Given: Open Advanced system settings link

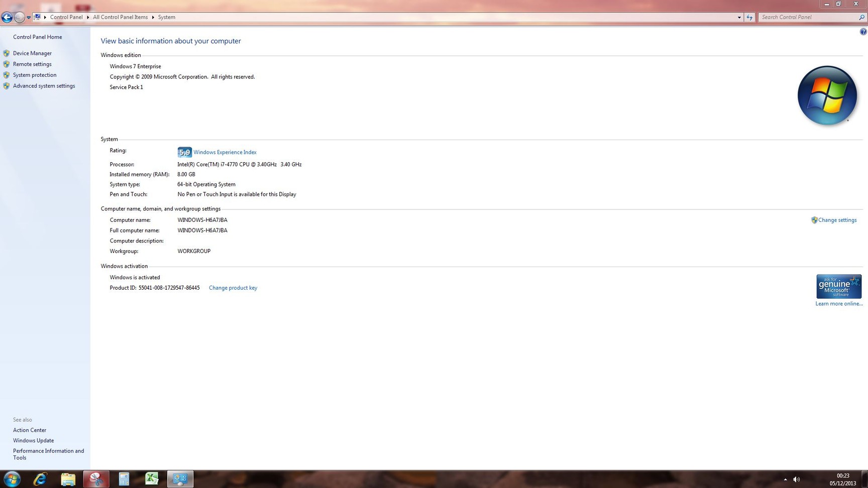Looking at the screenshot, I should click(x=44, y=86).
